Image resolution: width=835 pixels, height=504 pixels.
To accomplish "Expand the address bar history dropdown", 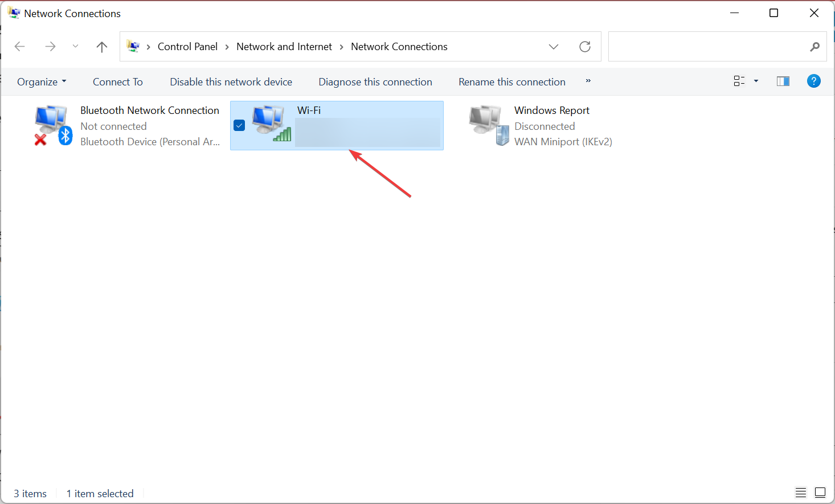I will pyautogui.click(x=554, y=47).
